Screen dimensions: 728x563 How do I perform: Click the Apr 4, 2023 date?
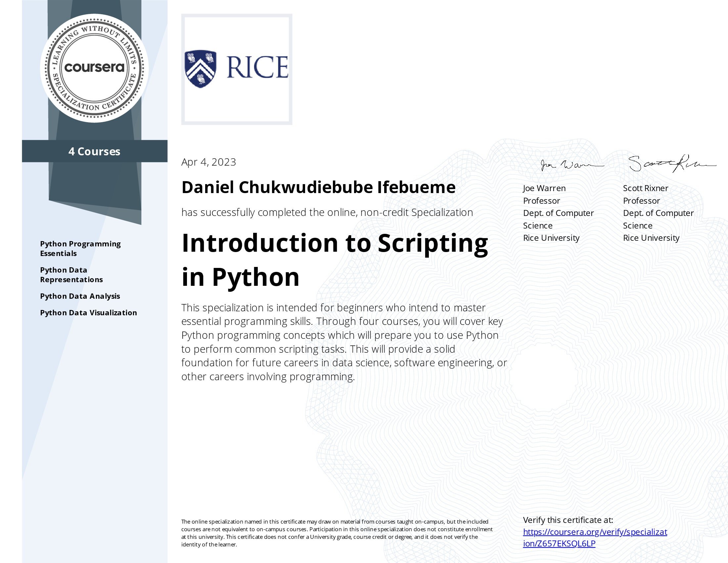(208, 162)
